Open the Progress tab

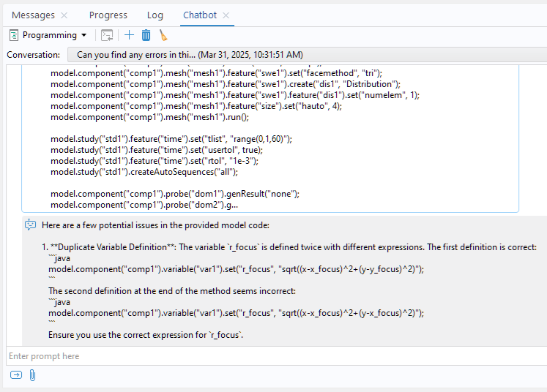(108, 15)
